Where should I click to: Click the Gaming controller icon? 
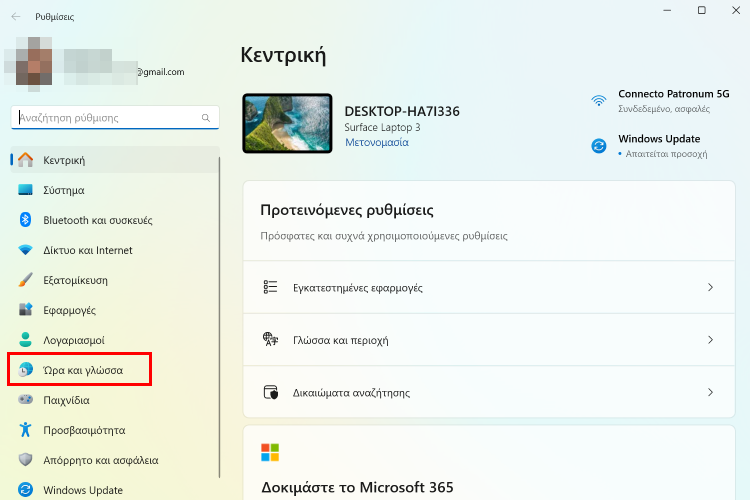25,399
